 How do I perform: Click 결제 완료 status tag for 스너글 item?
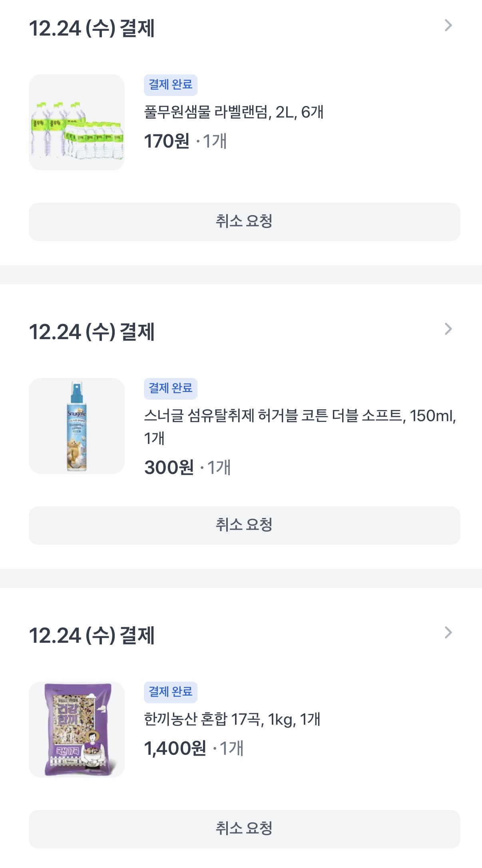pyautogui.click(x=171, y=388)
